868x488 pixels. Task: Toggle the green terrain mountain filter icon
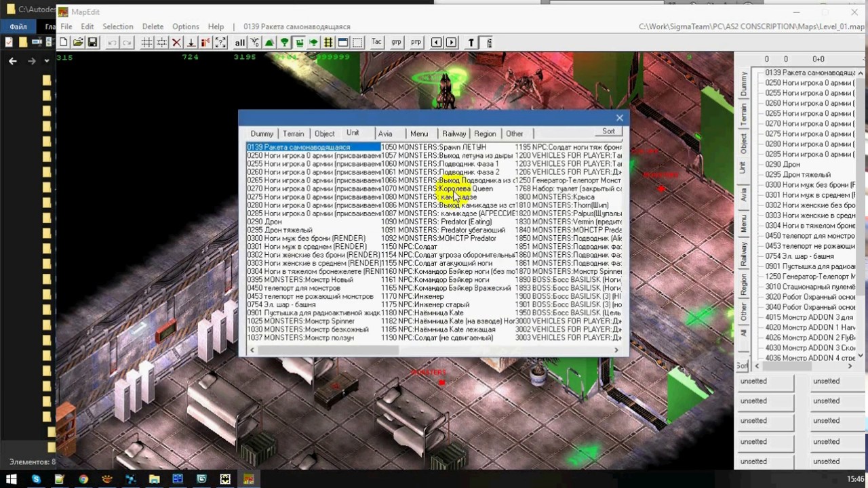(x=269, y=43)
